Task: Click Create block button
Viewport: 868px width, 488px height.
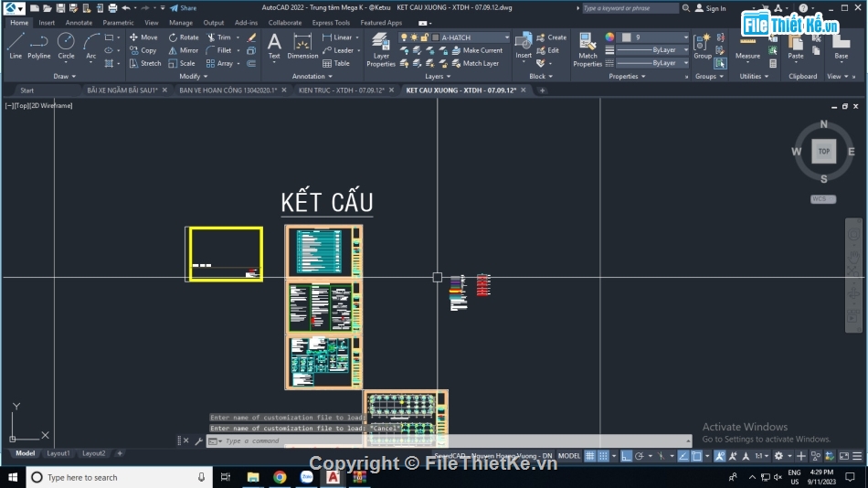Action: tap(551, 37)
